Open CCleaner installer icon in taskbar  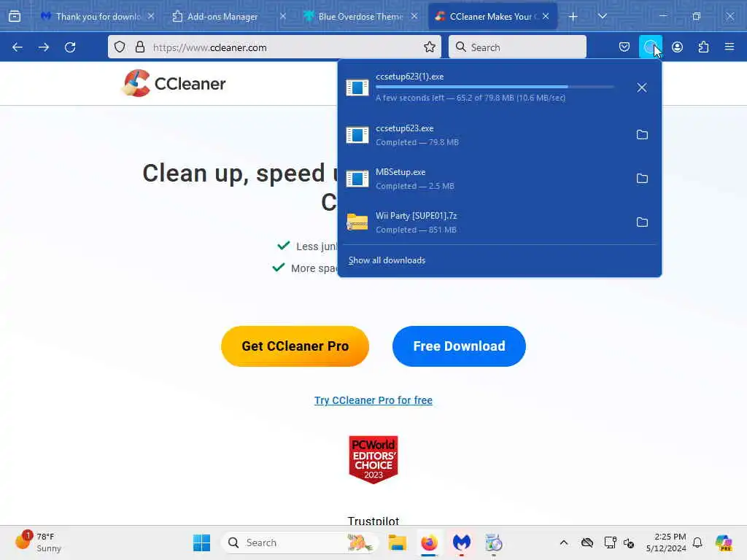click(x=494, y=542)
